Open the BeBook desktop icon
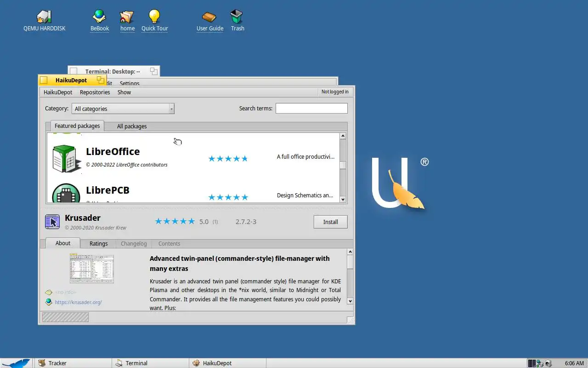 click(x=99, y=17)
